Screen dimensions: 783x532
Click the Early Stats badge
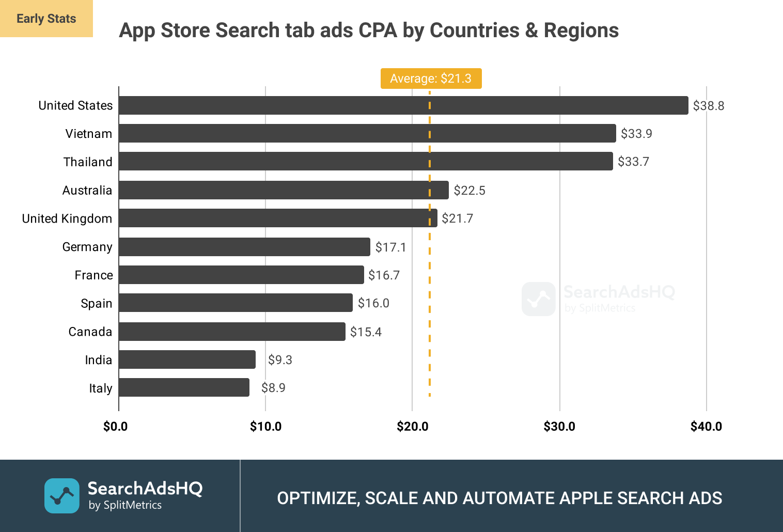tap(46, 19)
